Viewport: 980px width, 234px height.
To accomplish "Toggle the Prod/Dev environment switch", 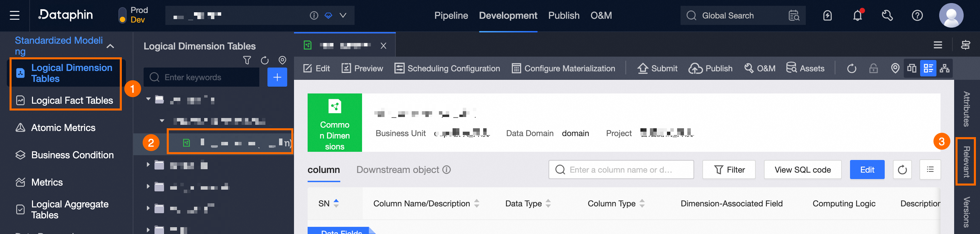I will pos(122,15).
